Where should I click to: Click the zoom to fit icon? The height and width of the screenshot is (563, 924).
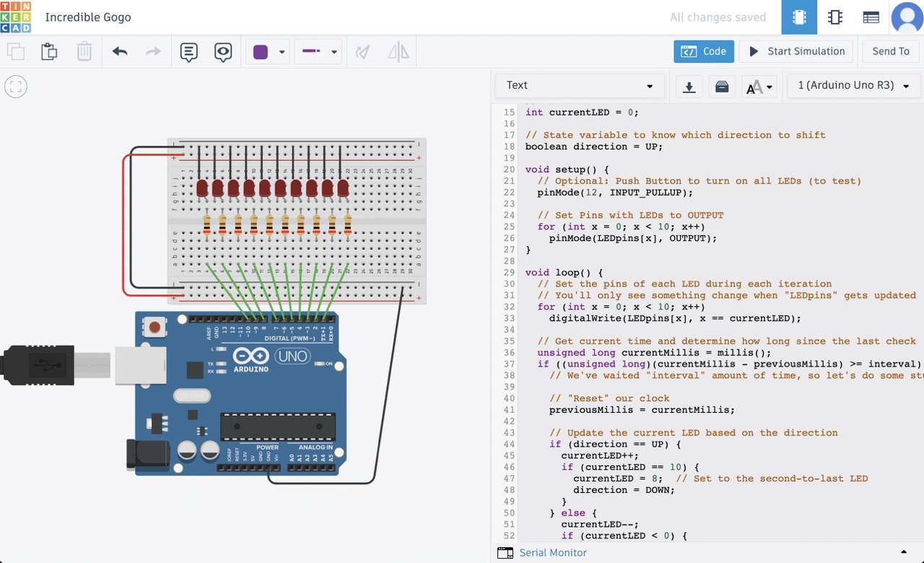point(16,87)
